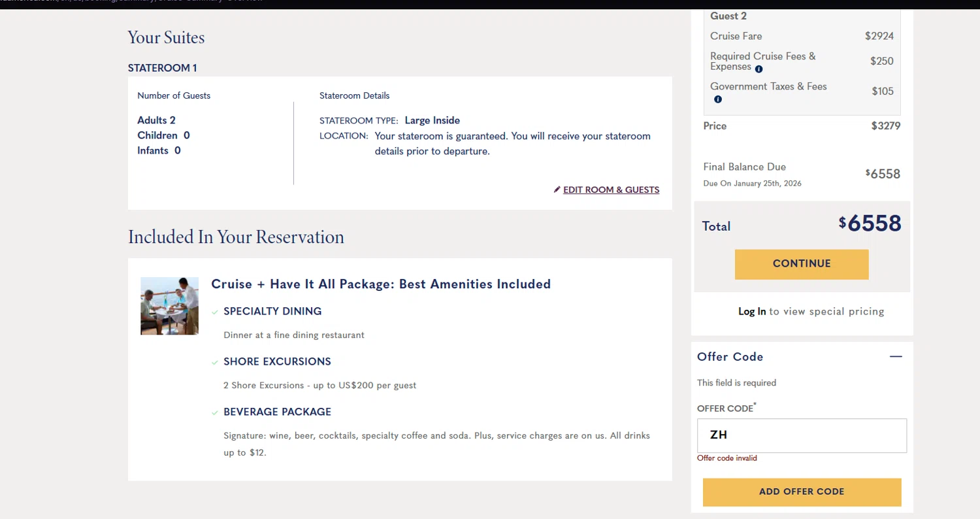The height and width of the screenshot is (519, 980).
Task: Click the 'SPECIALTY DINING' label
Action: 272,312
